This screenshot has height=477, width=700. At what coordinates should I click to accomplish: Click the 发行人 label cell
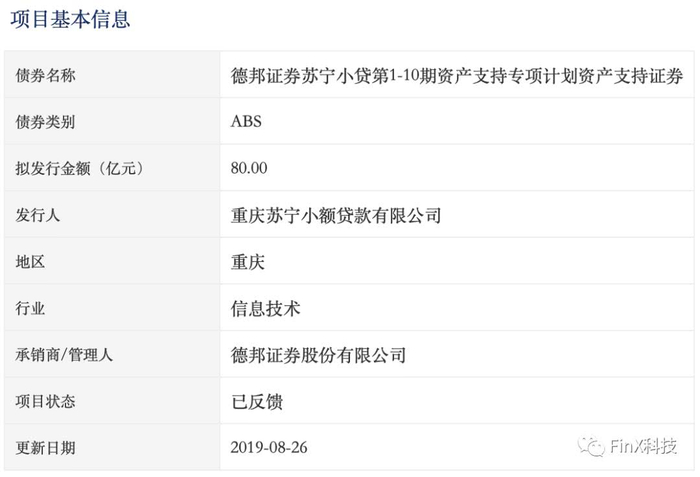[x=112, y=215]
